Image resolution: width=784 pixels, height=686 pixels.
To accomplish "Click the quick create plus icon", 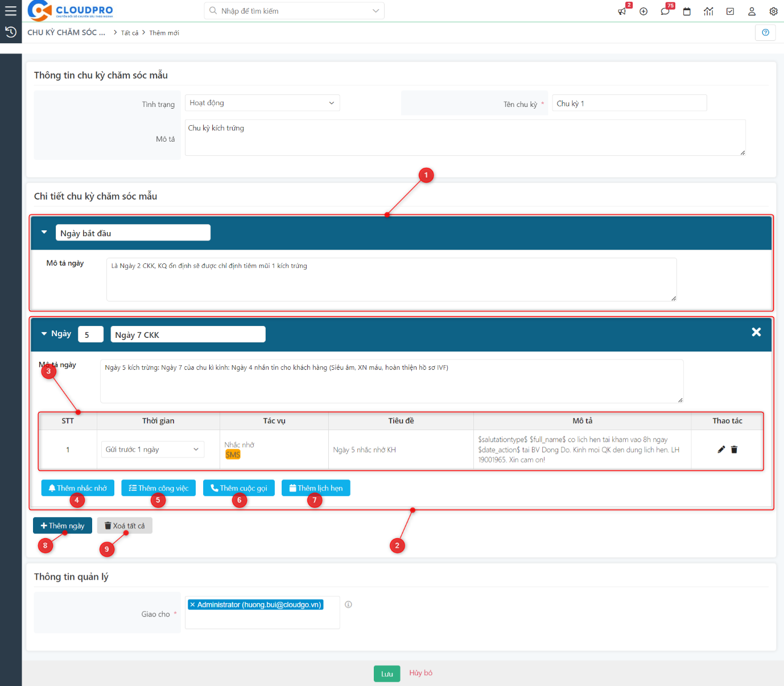I will (x=643, y=11).
